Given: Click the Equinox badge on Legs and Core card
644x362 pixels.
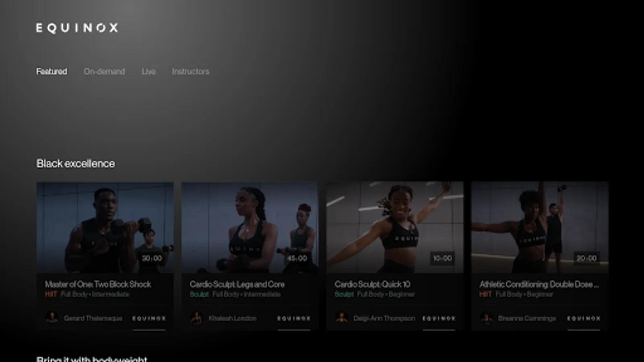Looking at the screenshot, I should coord(294,318).
